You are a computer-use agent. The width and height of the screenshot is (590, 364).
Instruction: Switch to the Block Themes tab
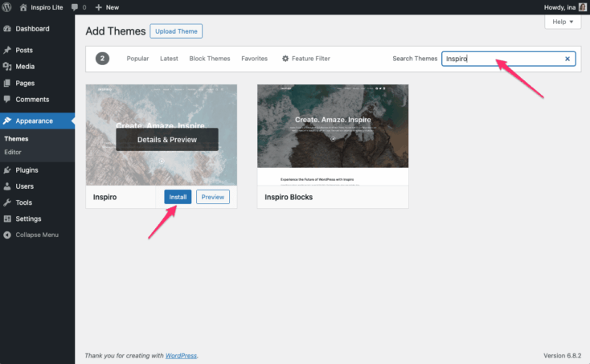(x=210, y=59)
